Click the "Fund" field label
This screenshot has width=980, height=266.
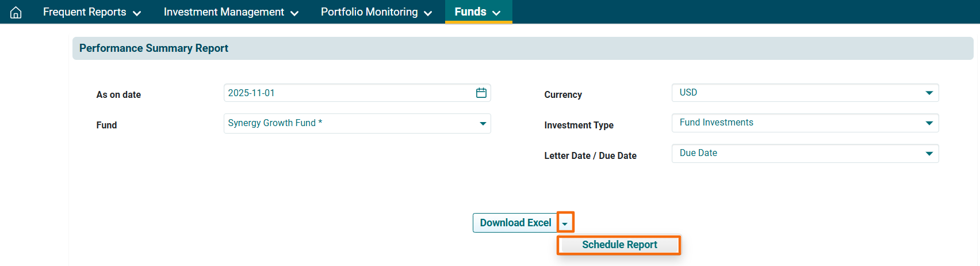[106, 126]
